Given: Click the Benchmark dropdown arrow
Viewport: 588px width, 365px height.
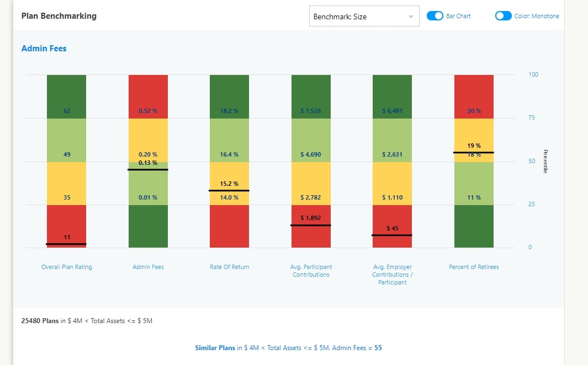Looking at the screenshot, I should [410, 17].
